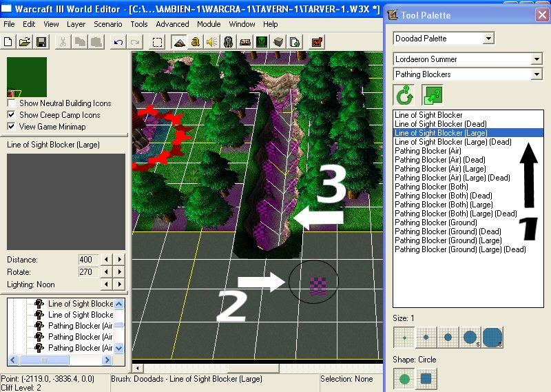The height and width of the screenshot is (392, 551).
Task: Click the doodad tree horizontal scrollbar
Action: tap(60, 360)
